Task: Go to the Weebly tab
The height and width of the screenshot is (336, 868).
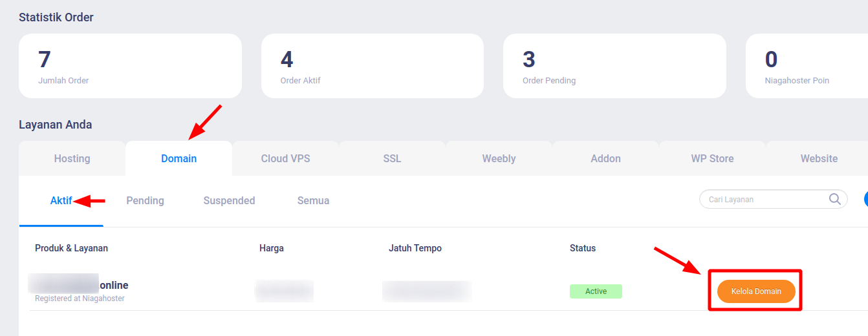Action: (499, 158)
